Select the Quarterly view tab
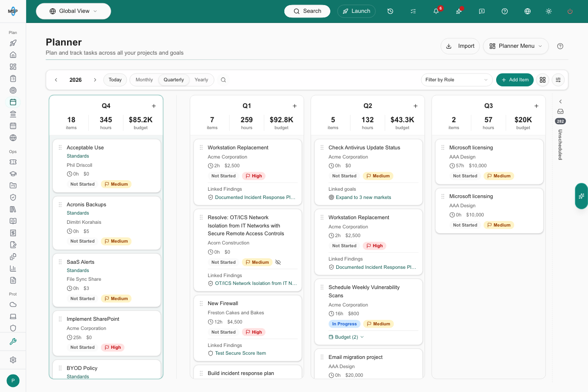 174,80
